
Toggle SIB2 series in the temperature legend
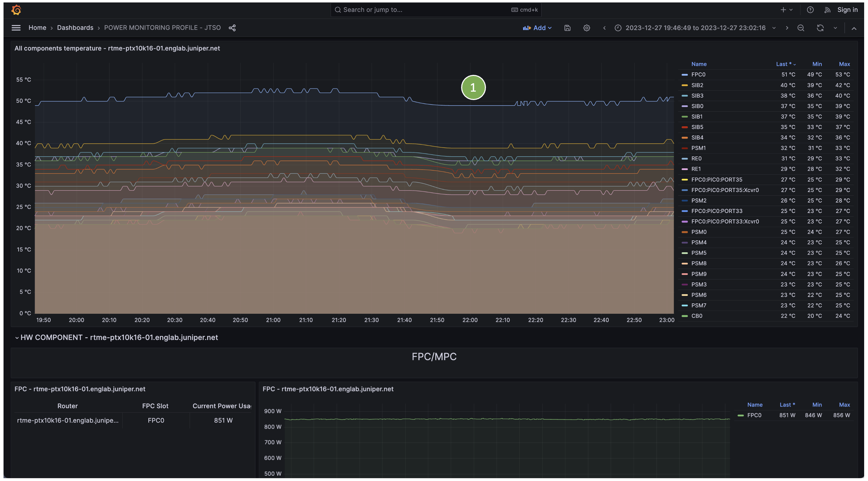(x=697, y=85)
